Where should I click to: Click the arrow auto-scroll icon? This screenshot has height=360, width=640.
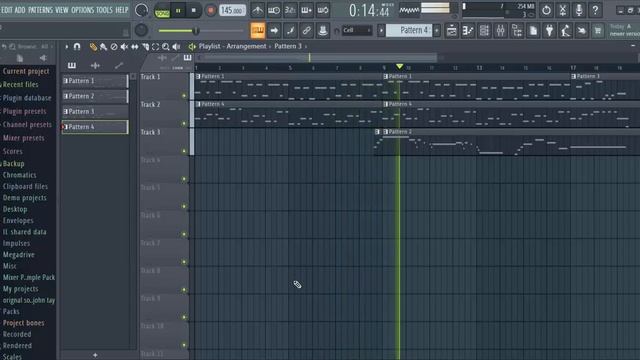click(274, 30)
